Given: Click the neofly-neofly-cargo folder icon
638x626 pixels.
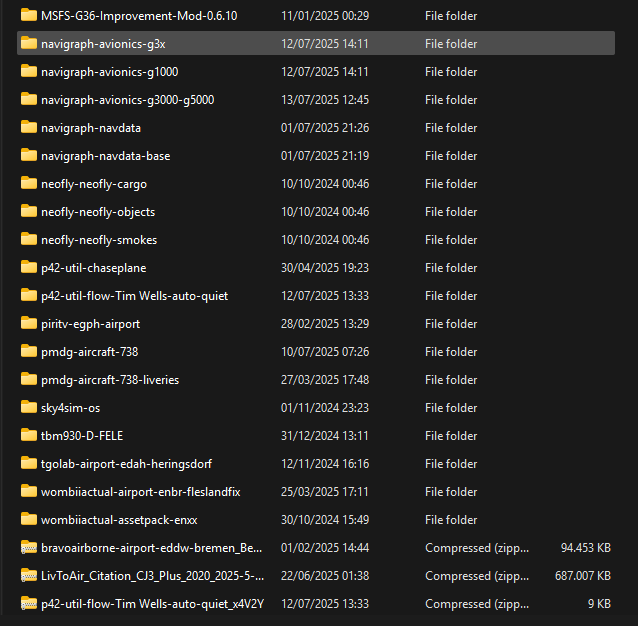Looking at the screenshot, I should 28,183.
